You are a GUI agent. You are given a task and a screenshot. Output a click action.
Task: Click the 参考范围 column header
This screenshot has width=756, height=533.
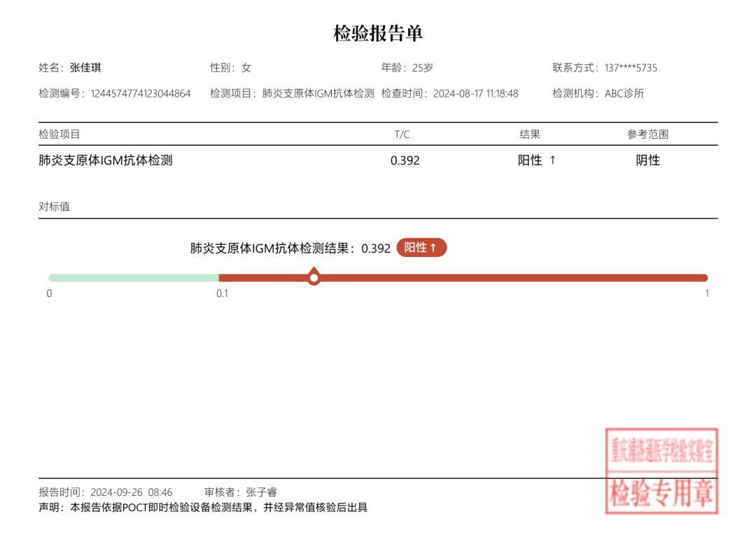(x=647, y=134)
